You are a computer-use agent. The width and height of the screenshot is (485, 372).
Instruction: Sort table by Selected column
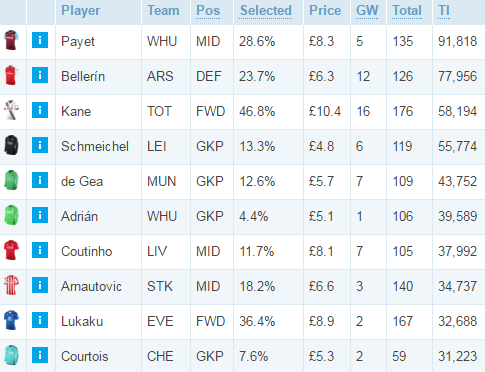click(266, 11)
